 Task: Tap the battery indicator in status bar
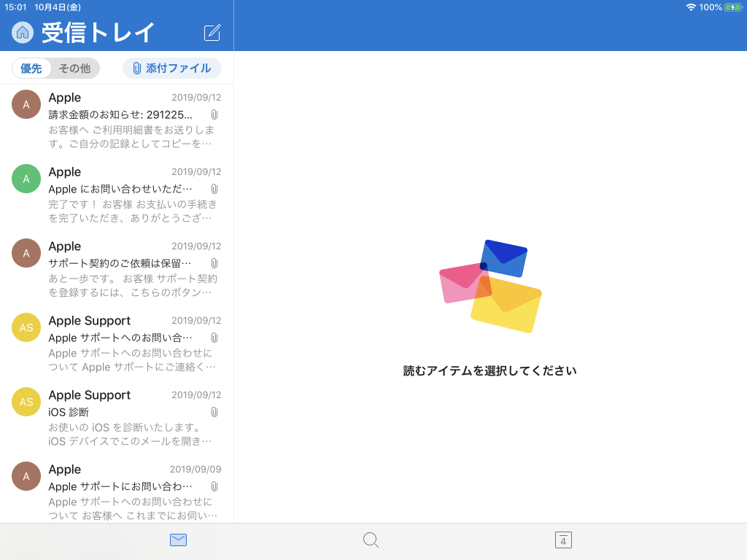(732, 7)
